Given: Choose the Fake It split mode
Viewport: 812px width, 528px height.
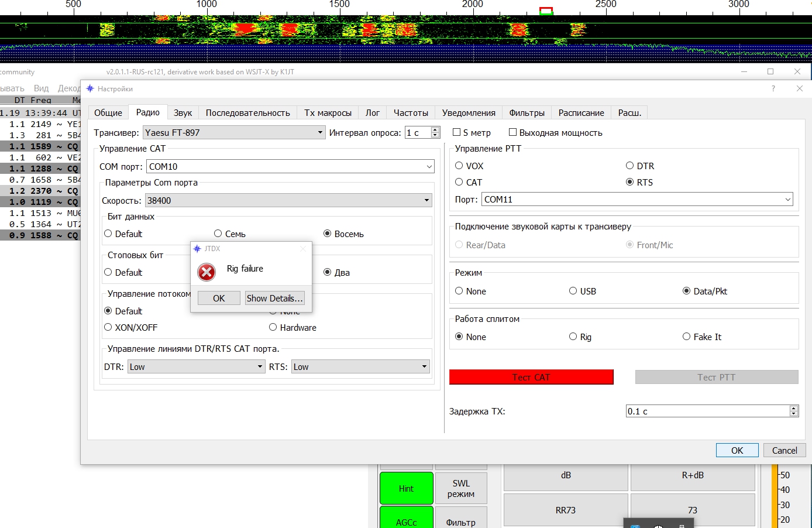Looking at the screenshot, I should pos(687,337).
